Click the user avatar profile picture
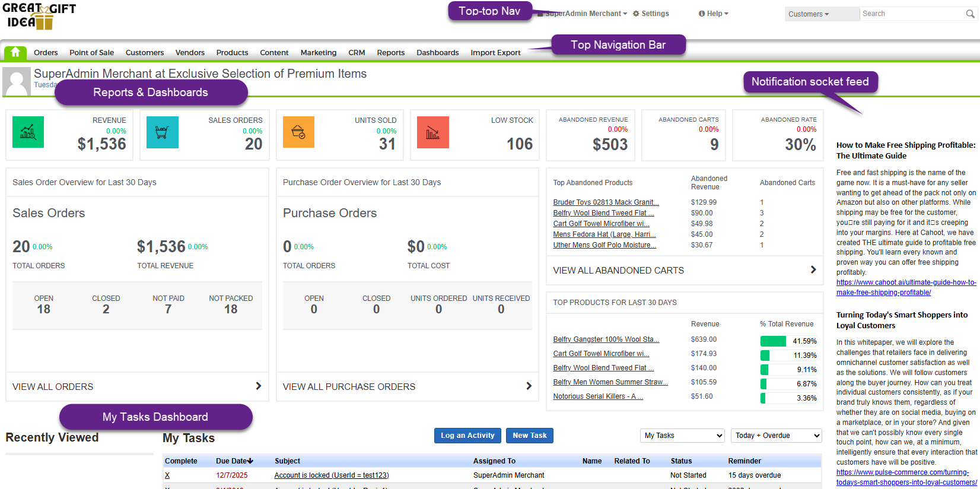Image resolution: width=980 pixels, height=489 pixels. [16, 81]
